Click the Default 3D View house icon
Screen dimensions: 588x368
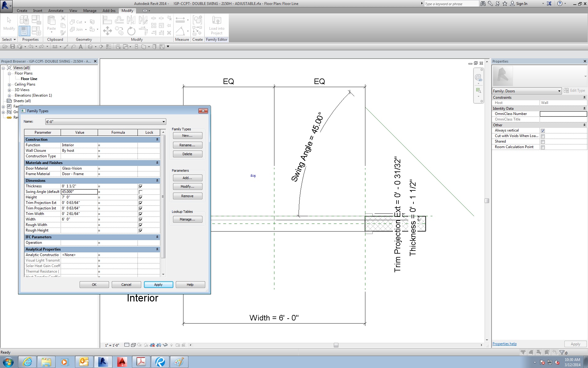[x=90, y=47]
